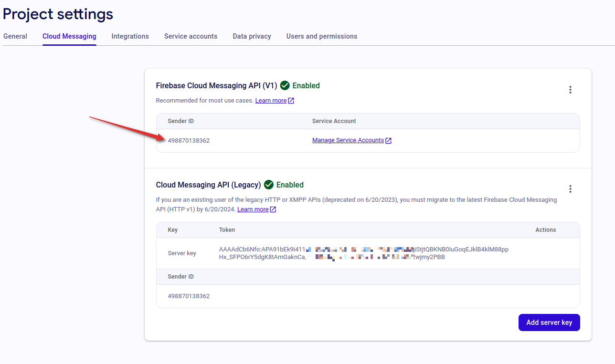The height and width of the screenshot is (364, 615).
Task: Open the Firebase Cloud Messaging API (V1) three-dot menu
Action: pyautogui.click(x=570, y=90)
